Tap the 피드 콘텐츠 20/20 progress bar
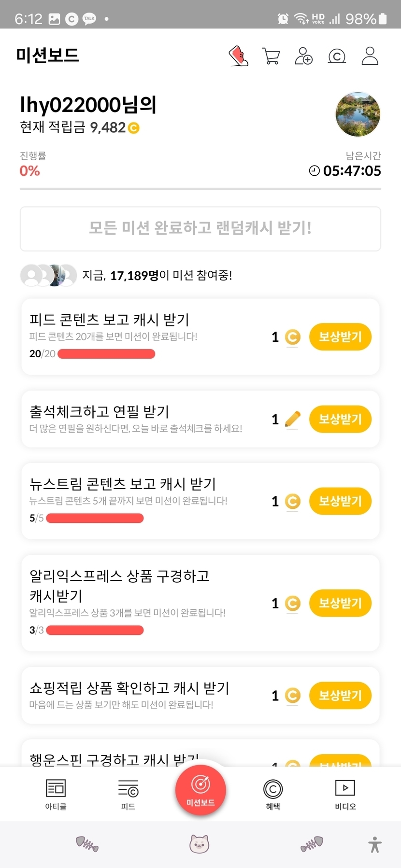Screen dimensions: 401x868 click(106, 354)
